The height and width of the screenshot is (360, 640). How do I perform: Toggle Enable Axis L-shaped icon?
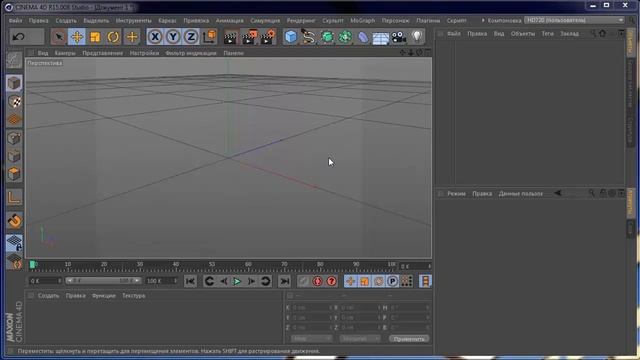tap(14, 198)
